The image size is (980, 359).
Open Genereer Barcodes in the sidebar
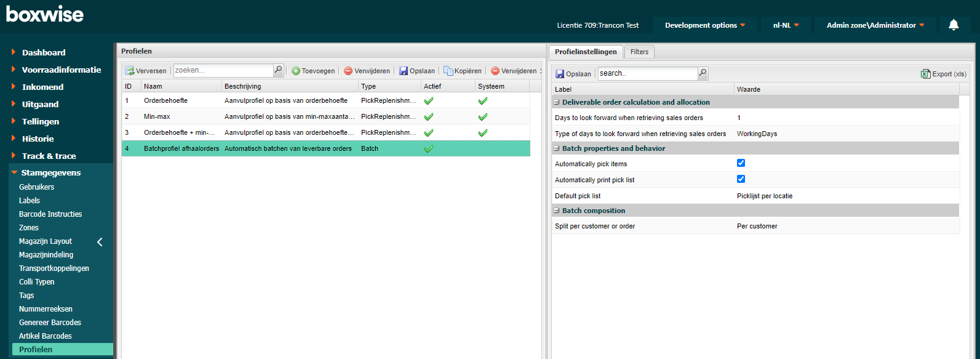click(x=50, y=322)
